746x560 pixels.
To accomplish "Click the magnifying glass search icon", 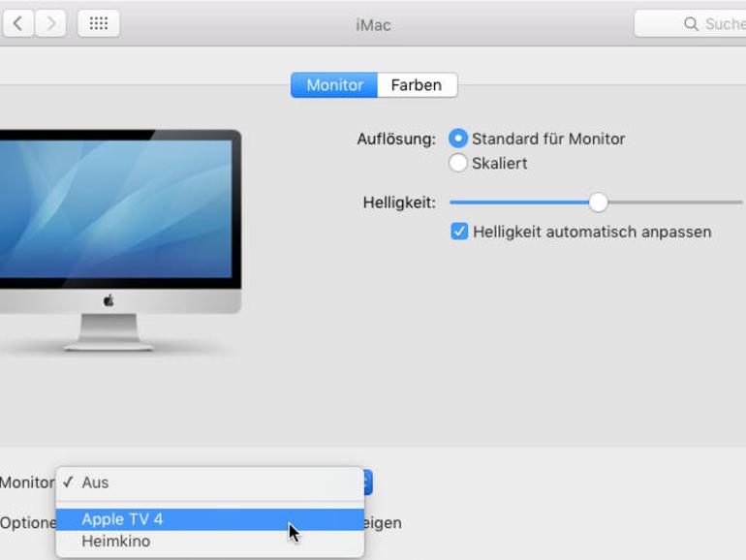I will [x=691, y=24].
